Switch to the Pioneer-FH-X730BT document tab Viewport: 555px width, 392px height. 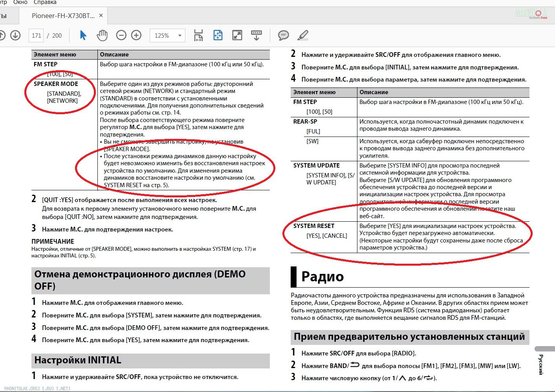63,16
